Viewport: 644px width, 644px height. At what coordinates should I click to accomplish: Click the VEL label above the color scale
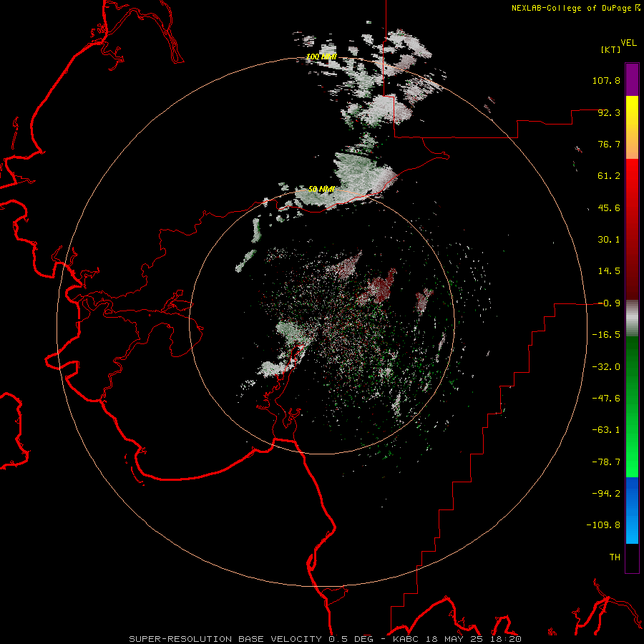pyautogui.click(x=628, y=43)
